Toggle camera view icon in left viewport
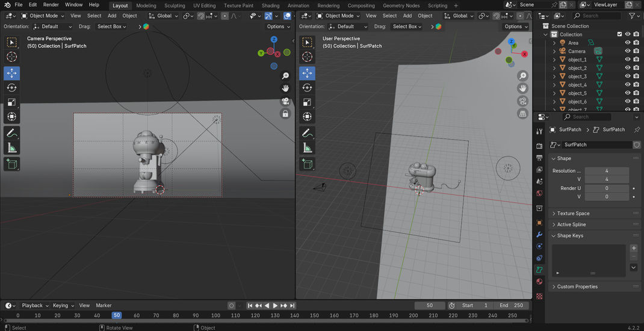This screenshot has height=331, width=644. click(285, 101)
